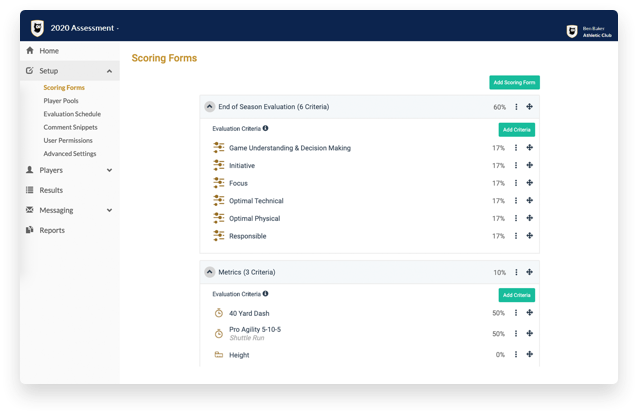The width and height of the screenshot is (638, 414).
Task: Open the Results page in sidebar
Action: tap(51, 190)
